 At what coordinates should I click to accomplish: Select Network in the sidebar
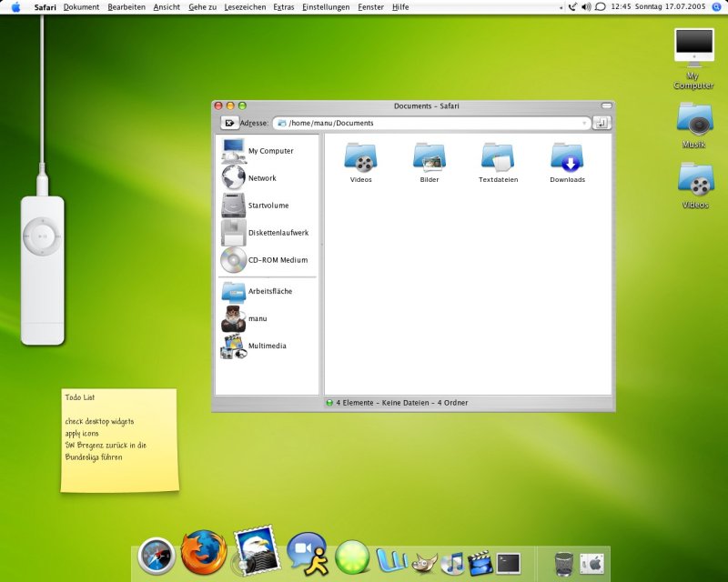pyautogui.click(x=248, y=178)
